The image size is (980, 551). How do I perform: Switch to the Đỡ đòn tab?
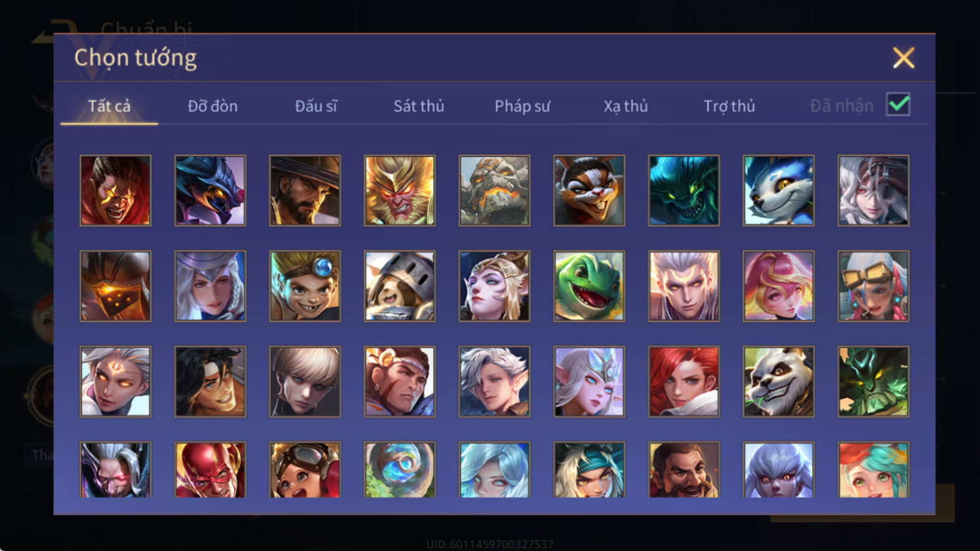[213, 106]
